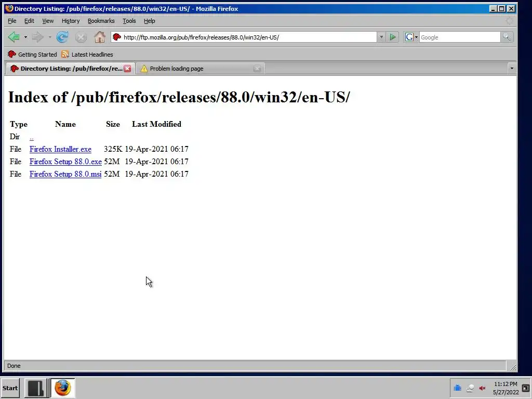
Task: Download Firefox Setup 88.0.msi
Action: coord(65,174)
